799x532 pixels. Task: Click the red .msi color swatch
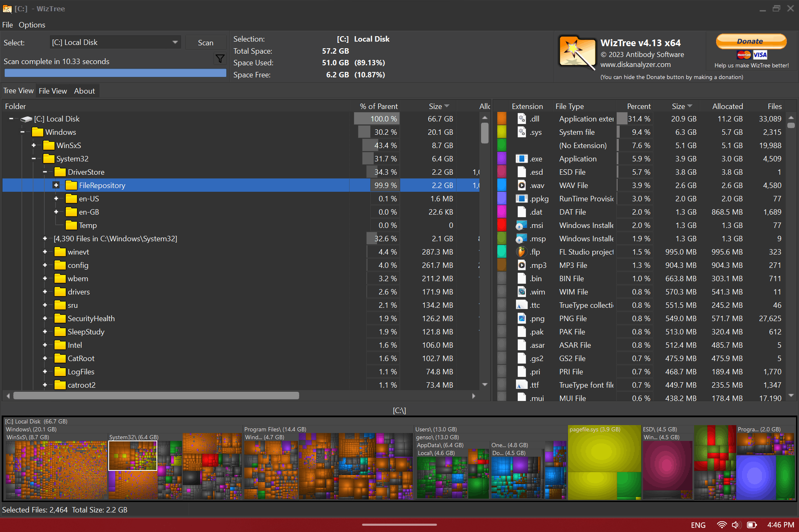(x=502, y=225)
